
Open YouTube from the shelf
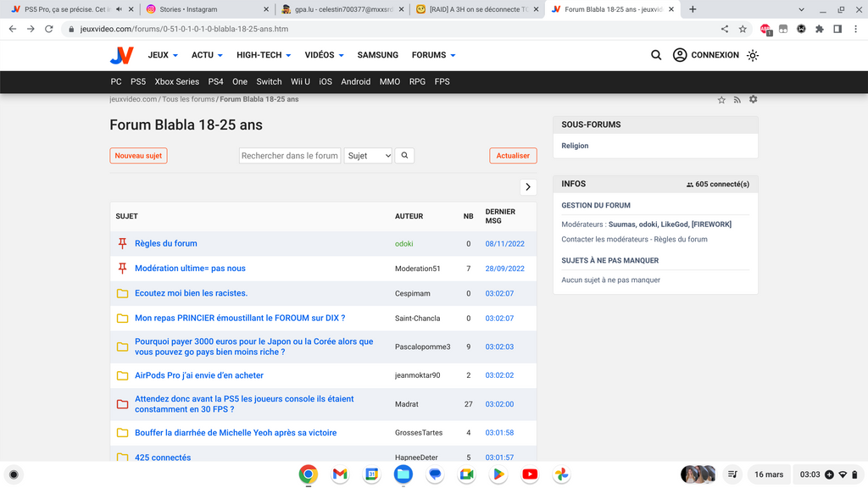(530, 474)
